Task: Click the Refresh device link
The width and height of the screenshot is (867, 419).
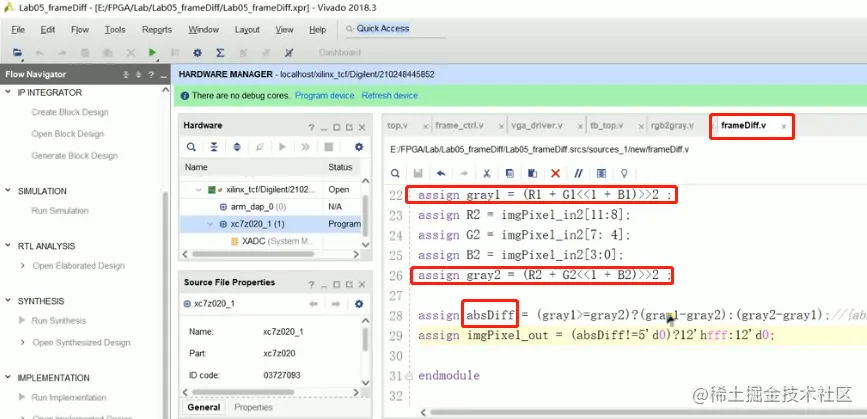Action: pos(390,96)
